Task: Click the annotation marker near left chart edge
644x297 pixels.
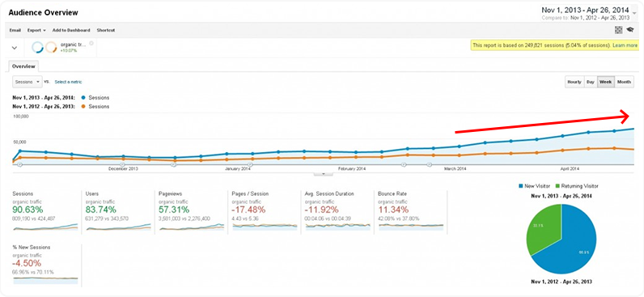Action: click(19, 165)
